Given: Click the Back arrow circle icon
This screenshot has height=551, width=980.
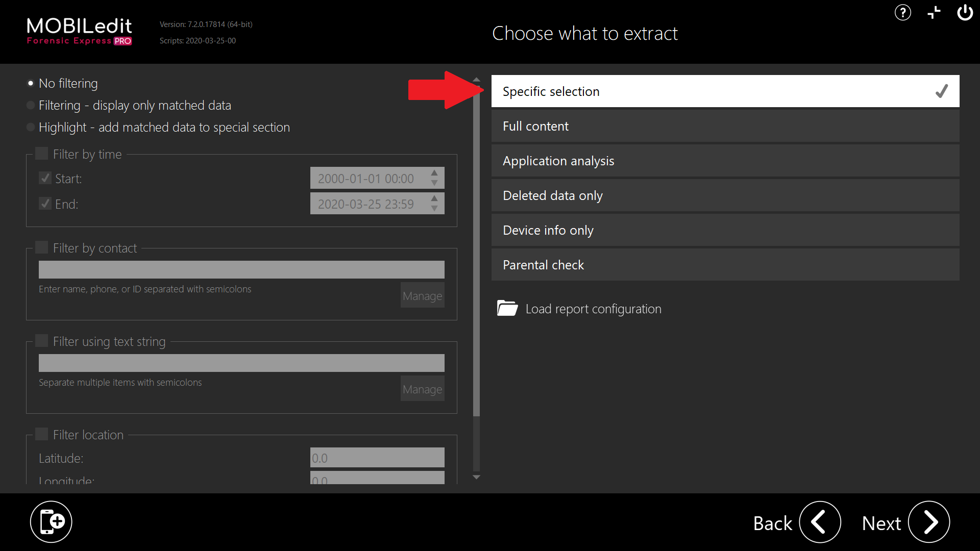Looking at the screenshot, I should 820,522.
